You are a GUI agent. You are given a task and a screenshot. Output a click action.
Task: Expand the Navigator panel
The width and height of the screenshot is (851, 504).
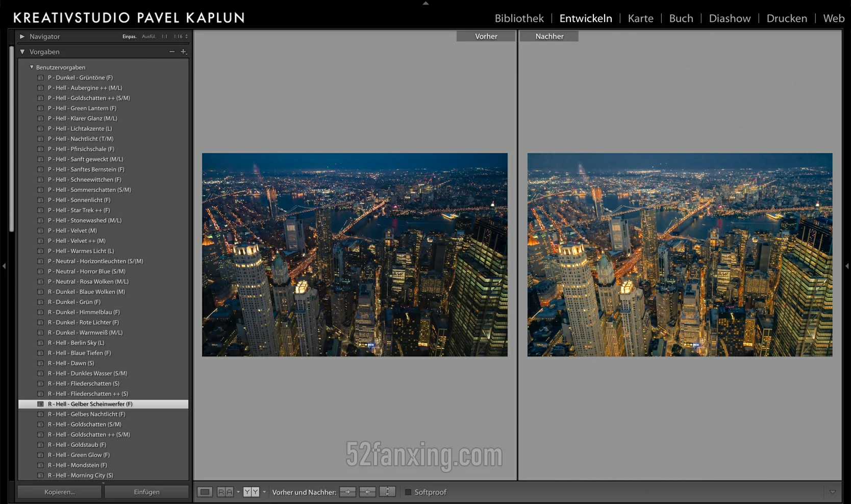(22, 36)
